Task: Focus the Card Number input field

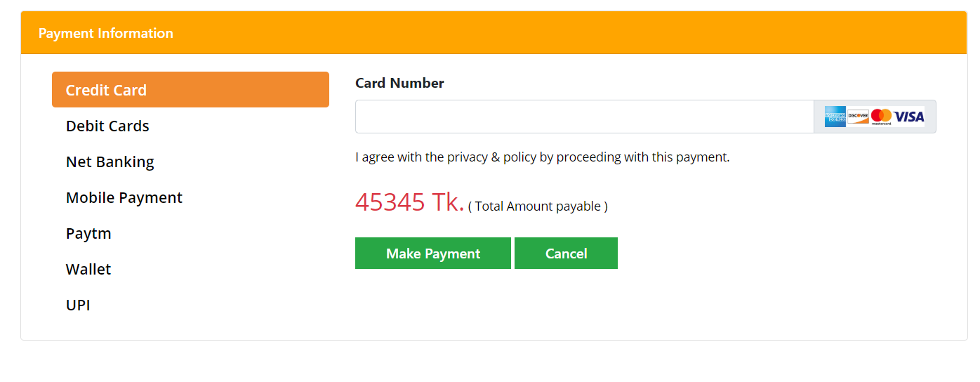Action: pyautogui.click(x=584, y=117)
